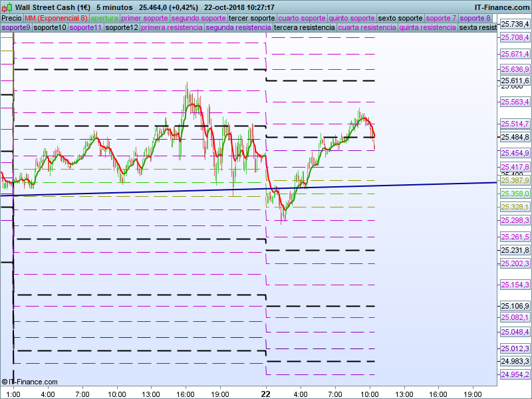Pick the 25.261,5 price label
Image resolution: width=532 pixels, height=399 pixels.
pyautogui.click(x=515, y=237)
